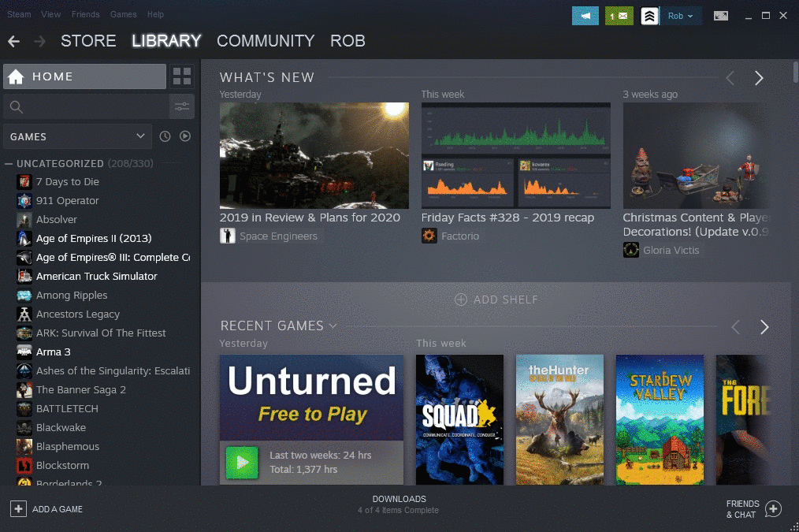Open the Help menu

(x=155, y=14)
